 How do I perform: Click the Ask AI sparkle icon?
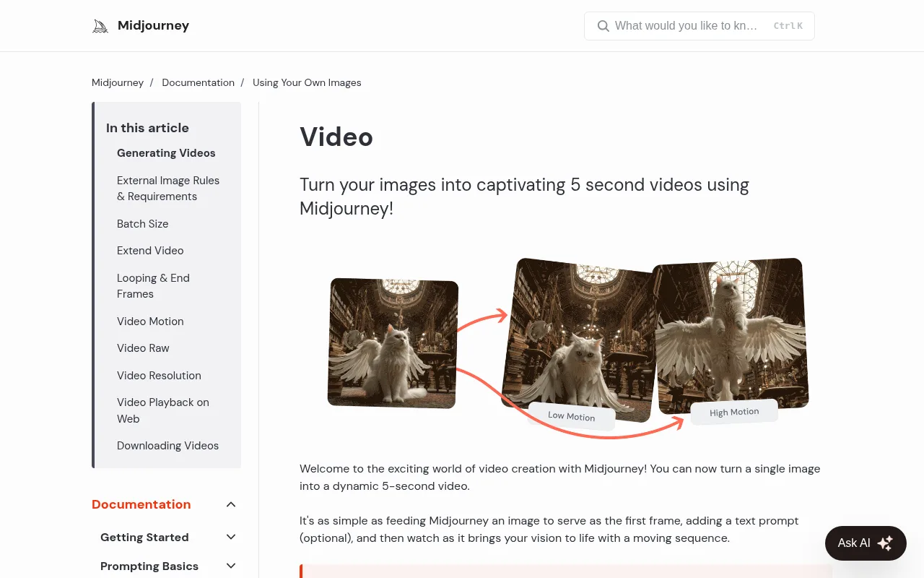[x=885, y=543]
